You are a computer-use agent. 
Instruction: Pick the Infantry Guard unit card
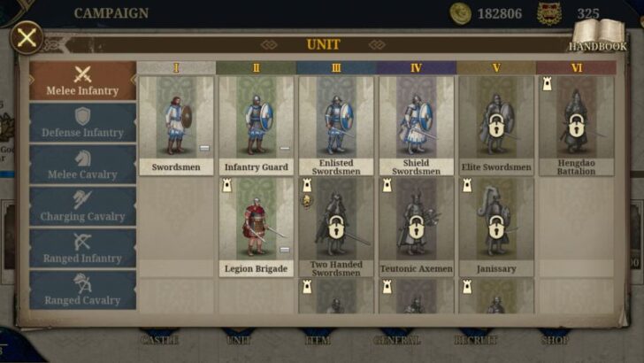pyautogui.click(x=257, y=126)
